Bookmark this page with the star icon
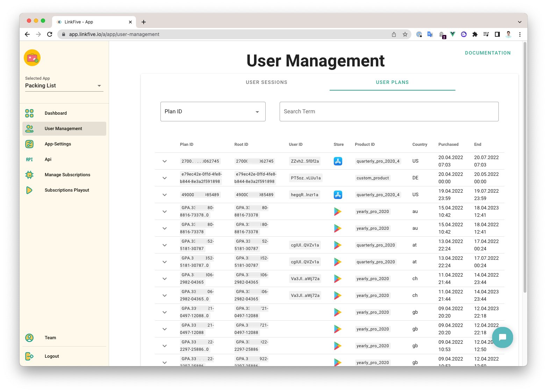This screenshot has width=547, height=392. point(405,34)
